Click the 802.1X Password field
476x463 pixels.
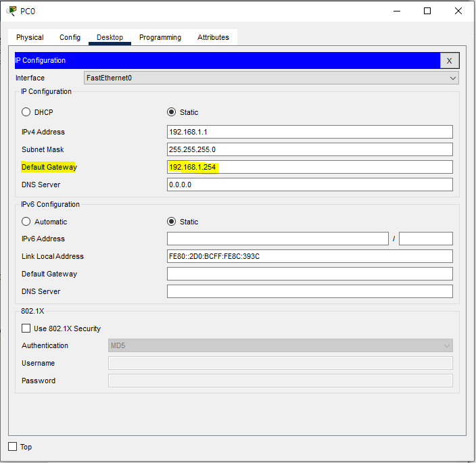(x=280, y=381)
